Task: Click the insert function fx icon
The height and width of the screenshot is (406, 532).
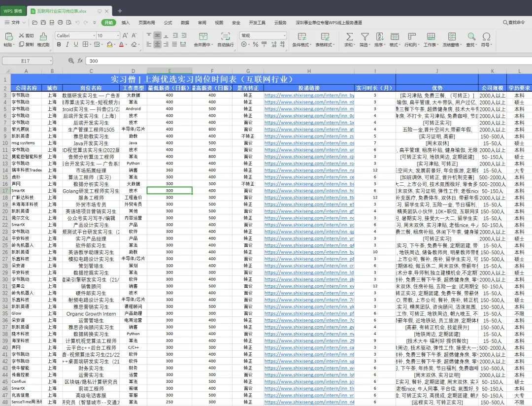Action: point(80,61)
